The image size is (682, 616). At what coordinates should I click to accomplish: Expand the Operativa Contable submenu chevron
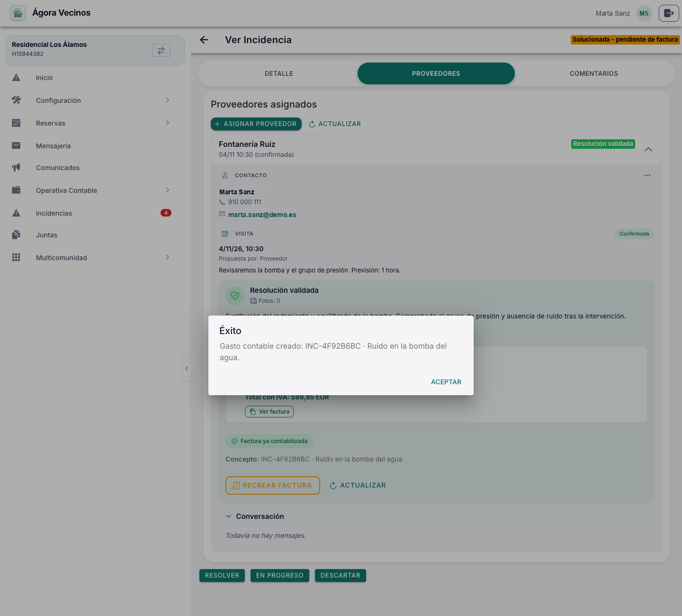pos(167,190)
